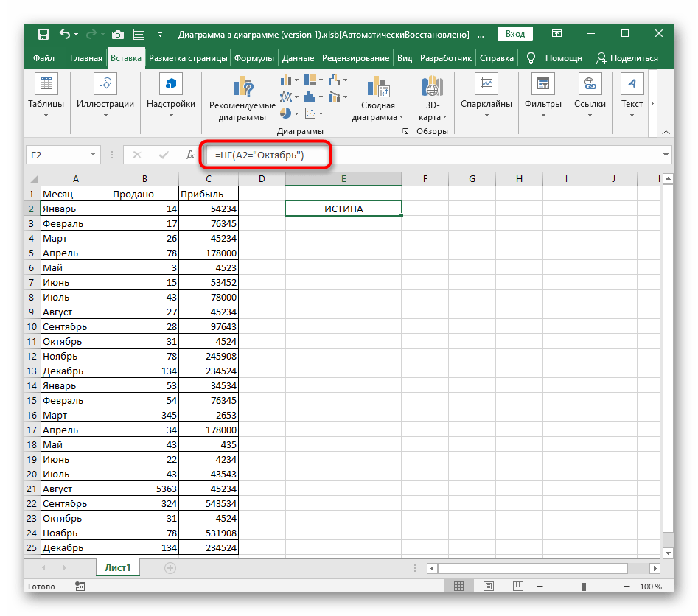Adjust the zoom slider handle
Image resolution: width=698 pixels, height=616 pixels.
click(584, 587)
